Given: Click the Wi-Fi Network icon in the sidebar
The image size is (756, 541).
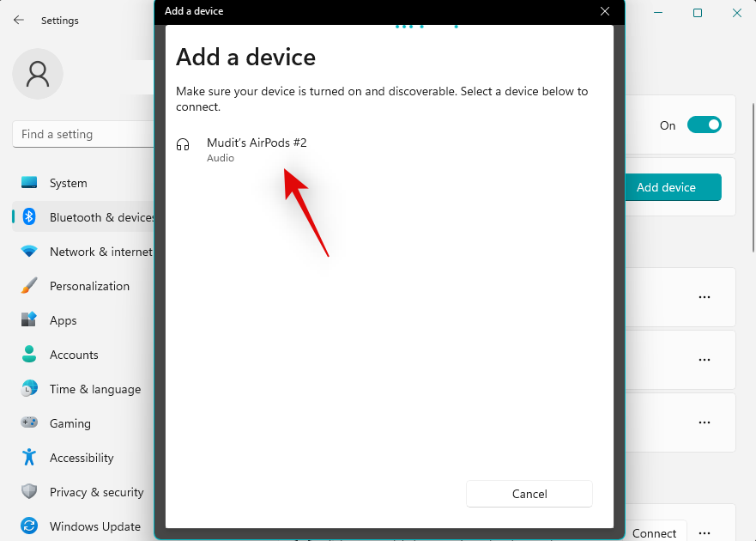Looking at the screenshot, I should click(x=29, y=252).
